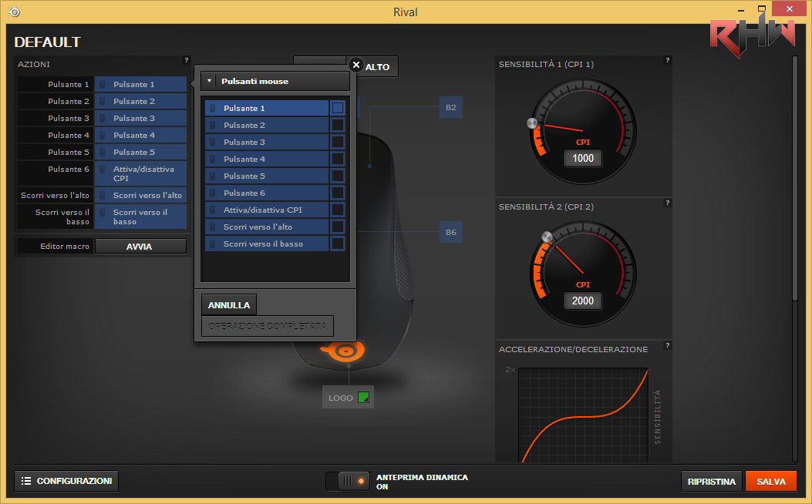This screenshot has width=812, height=504.
Task: Click the acceleration curve graph
Action: pos(584,415)
